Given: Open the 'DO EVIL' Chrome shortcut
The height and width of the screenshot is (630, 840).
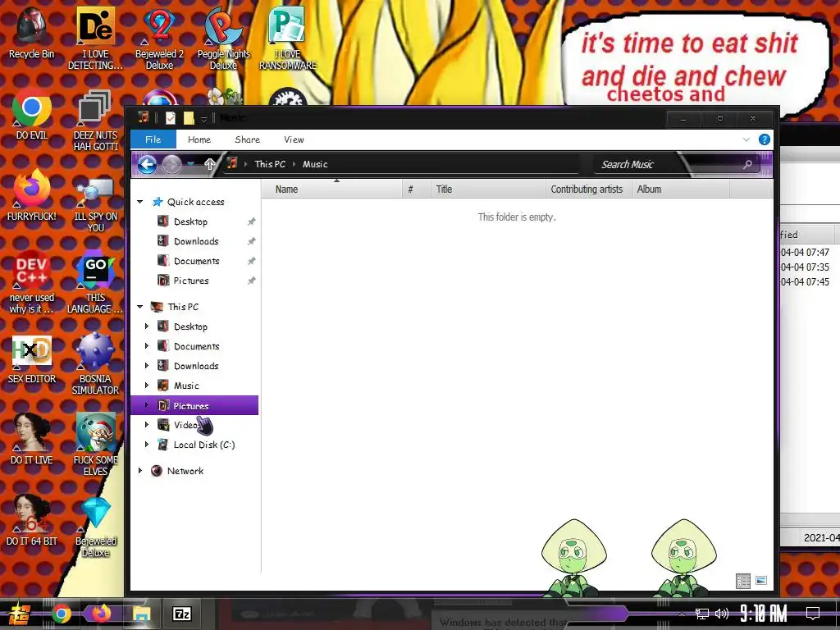Looking at the screenshot, I should (32, 114).
